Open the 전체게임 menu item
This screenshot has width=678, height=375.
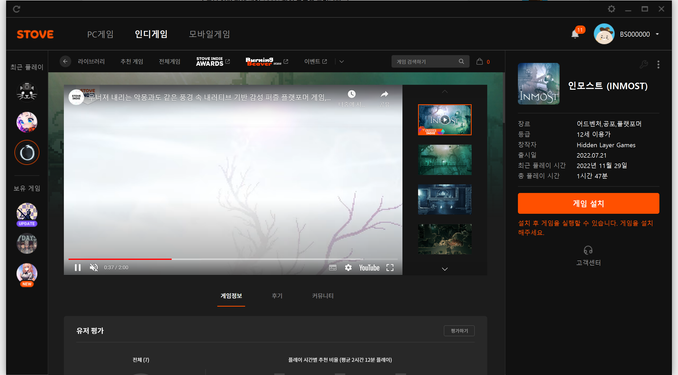point(170,61)
